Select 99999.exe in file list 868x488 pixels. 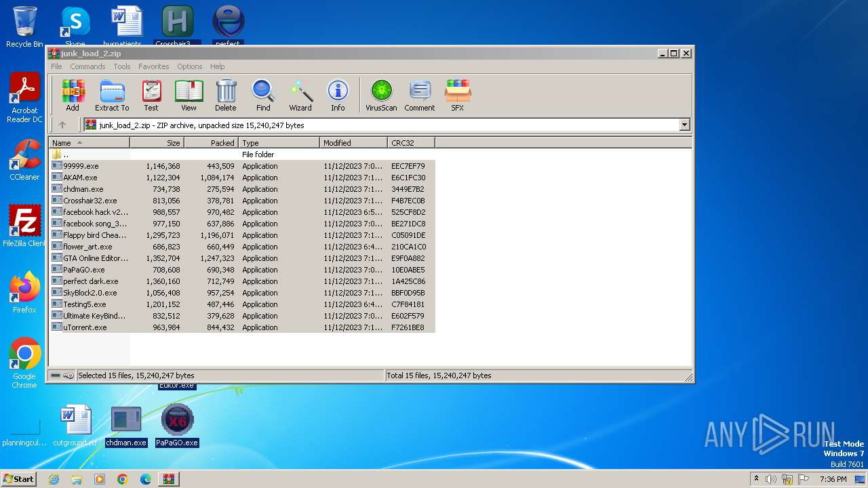pos(242,166)
